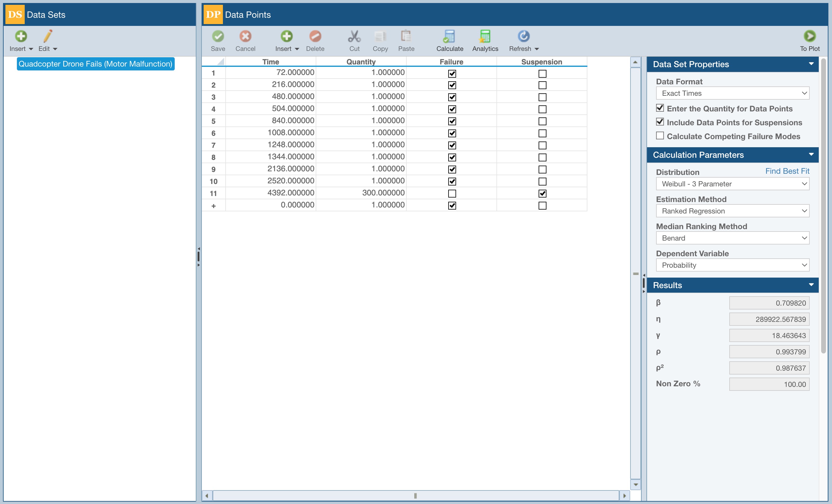Click the Cancel red X icon

[x=245, y=36]
